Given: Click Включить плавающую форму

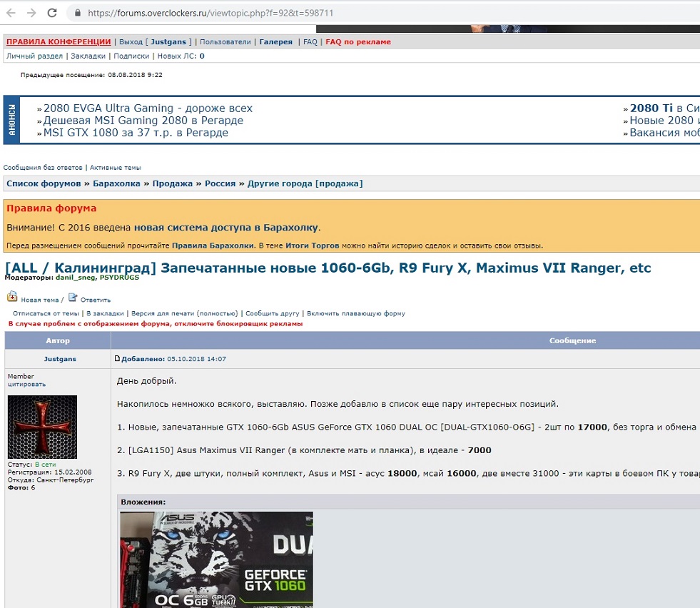Looking at the screenshot, I should point(356,313).
